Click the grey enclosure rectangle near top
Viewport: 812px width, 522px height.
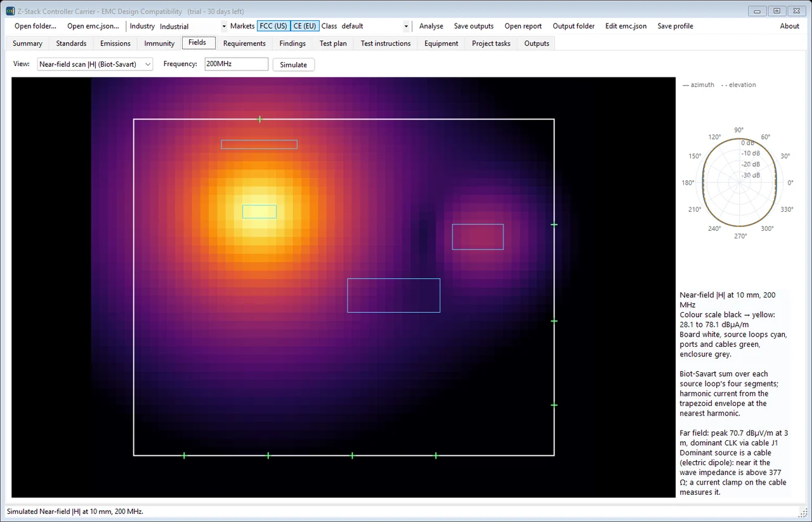[259, 145]
